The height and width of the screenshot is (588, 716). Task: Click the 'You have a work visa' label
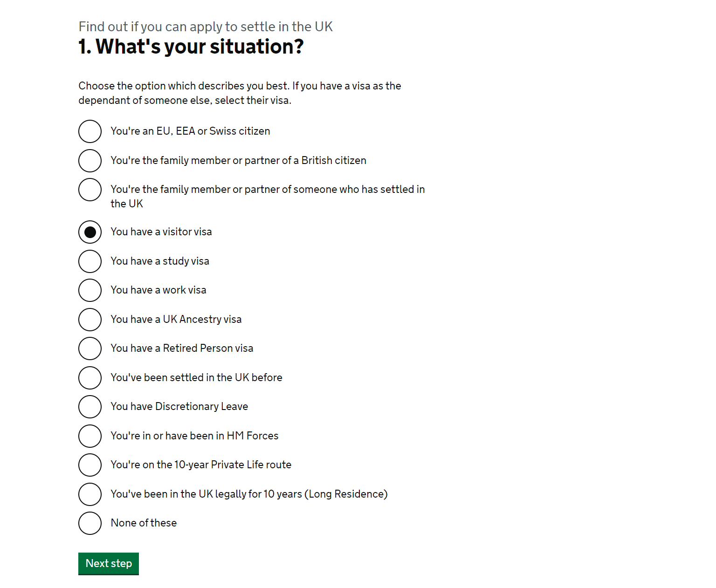click(x=158, y=290)
